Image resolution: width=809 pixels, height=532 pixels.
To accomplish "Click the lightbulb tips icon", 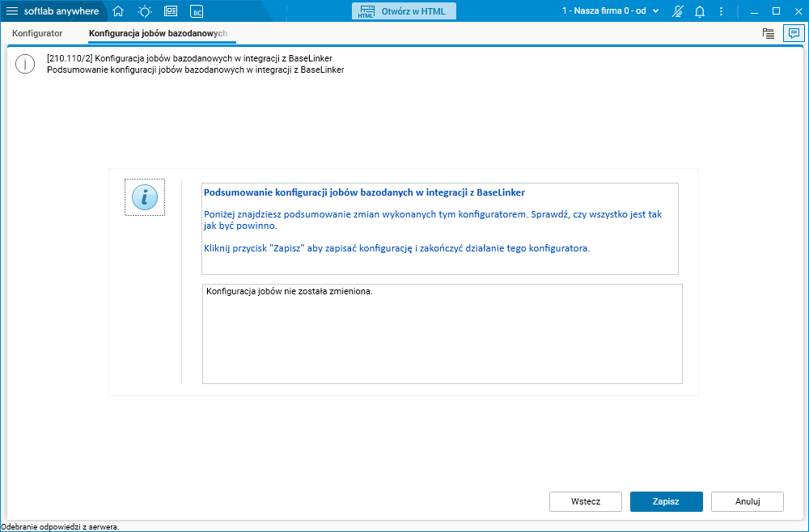I will (145, 11).
